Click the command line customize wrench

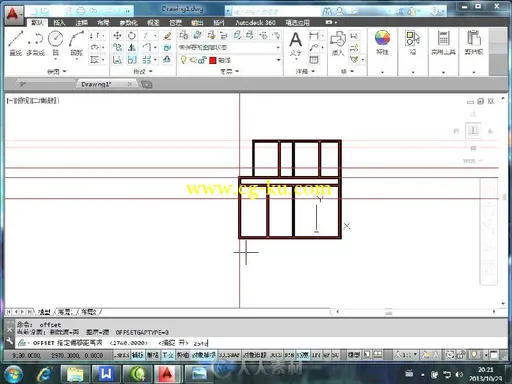9,341
